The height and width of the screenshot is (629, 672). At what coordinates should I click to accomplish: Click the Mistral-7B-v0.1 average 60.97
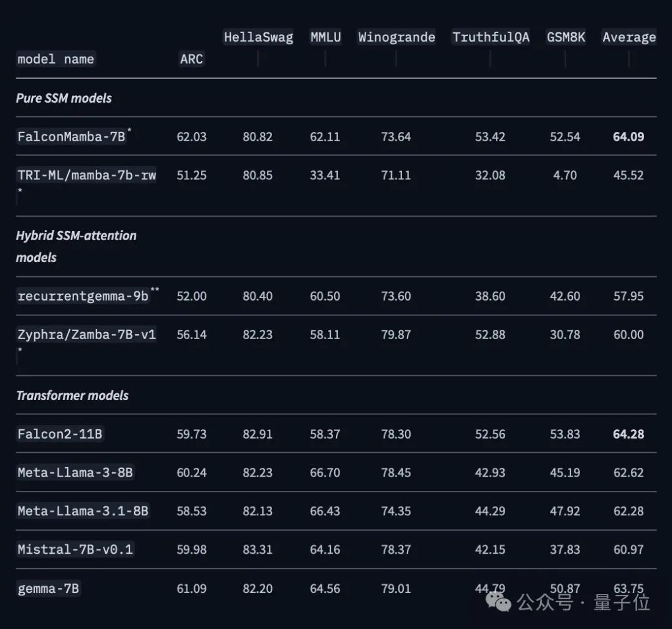pos(628,549)
